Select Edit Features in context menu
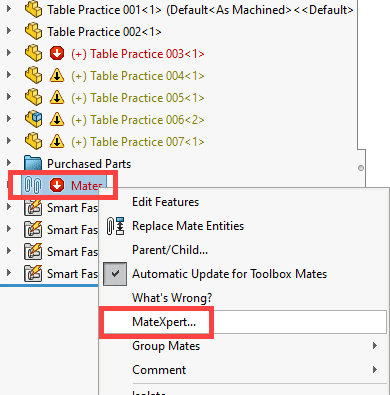 (x=166, y=202)
